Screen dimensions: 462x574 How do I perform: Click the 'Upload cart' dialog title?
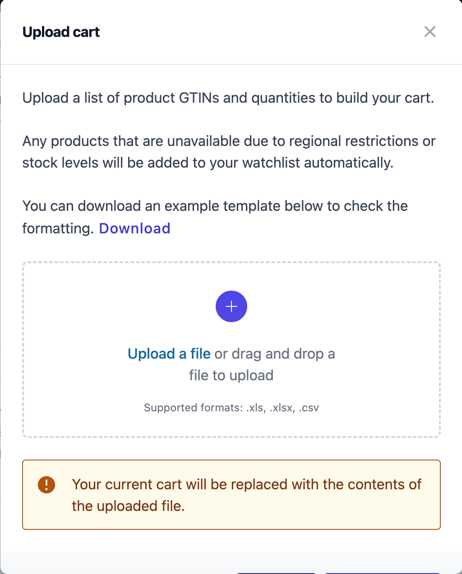tap(61, 32)
